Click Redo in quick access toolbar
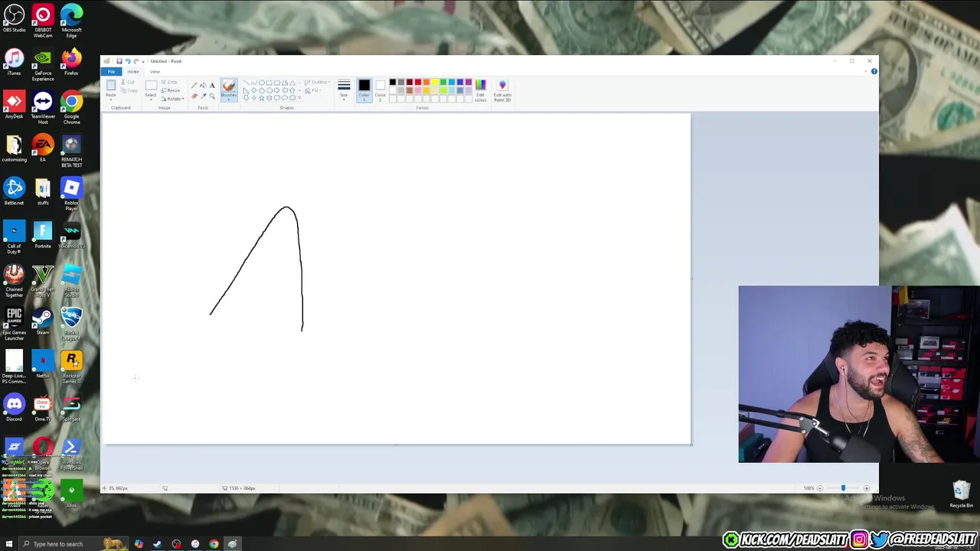Viewport: 980px width, 551px height. click(x=136, y=61)
